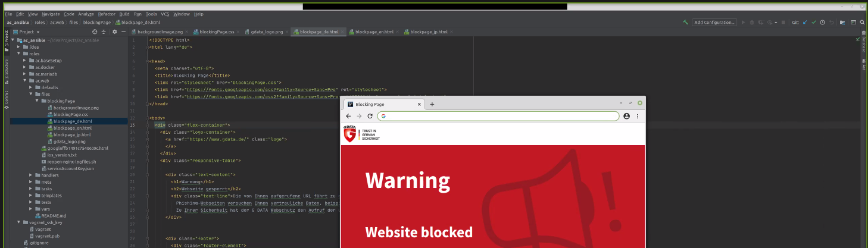Click the locate file crosshair icon in Project panel
The height and width of the screenshot is (248, 868).
click(x=95, y=32)
